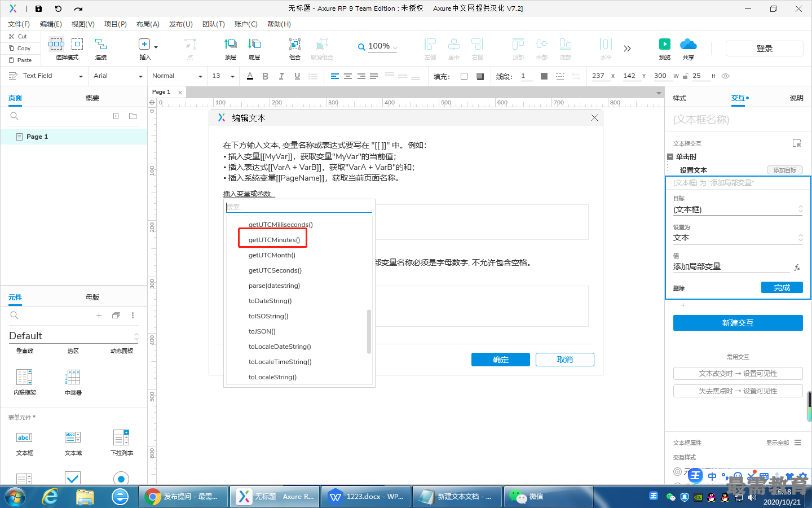Click add folder icon in pages panel
This screenshot has height=508, width=812.
(133, 116)
